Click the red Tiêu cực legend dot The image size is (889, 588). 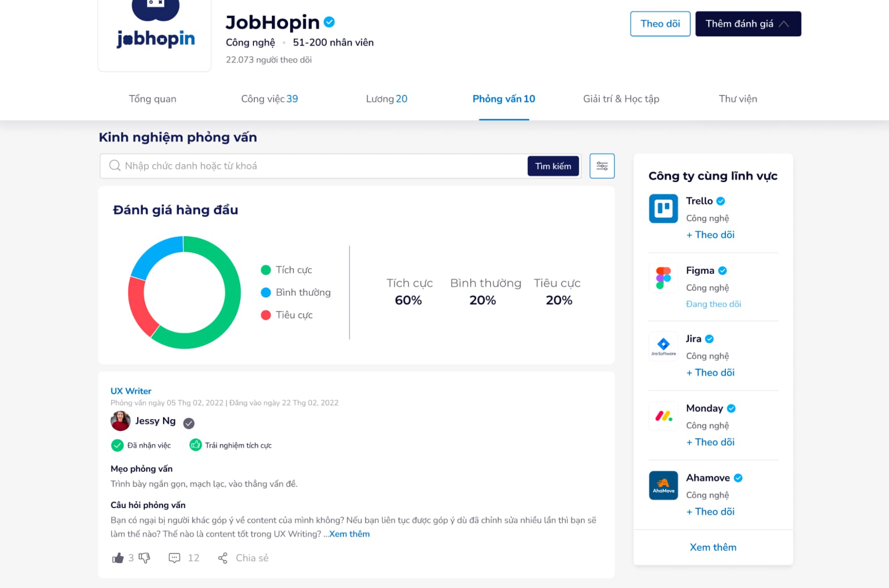[266, 315]
